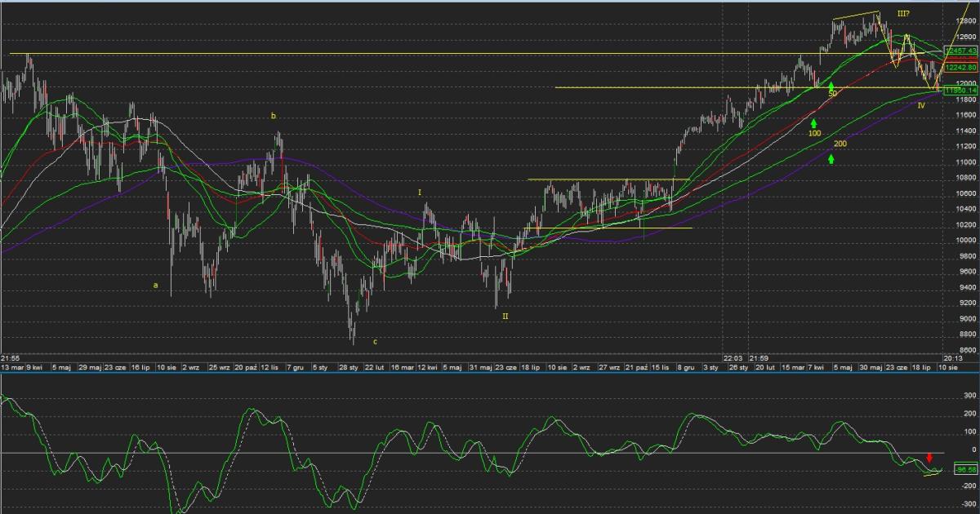
Task: Click the '13 mar' date on the time axis
Action: coord(12,368)
